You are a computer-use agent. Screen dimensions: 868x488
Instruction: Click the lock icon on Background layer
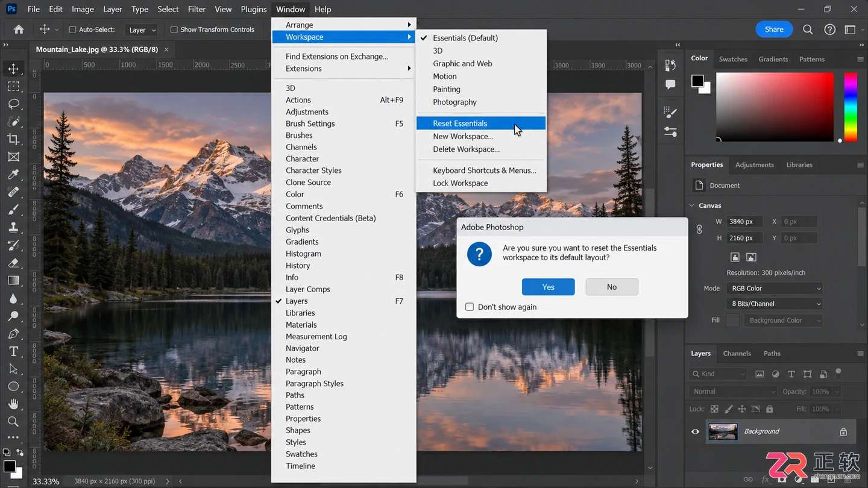pos(843,432)
